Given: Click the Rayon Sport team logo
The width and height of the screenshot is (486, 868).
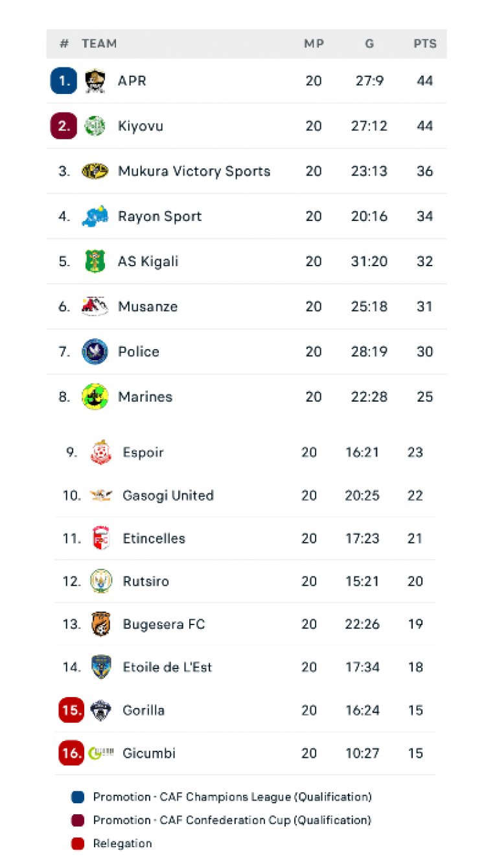Looking at the screenshot, I should click(x=95, y=216).
